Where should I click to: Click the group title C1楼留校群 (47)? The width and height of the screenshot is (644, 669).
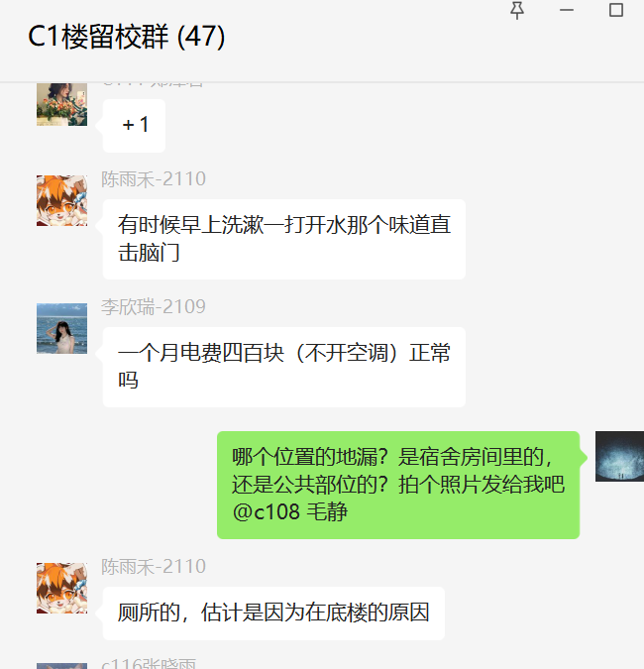(x=126, y=37)
